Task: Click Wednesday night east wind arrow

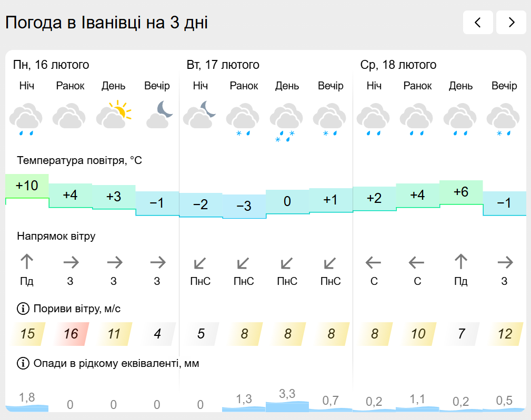Action: coord(374,262)
